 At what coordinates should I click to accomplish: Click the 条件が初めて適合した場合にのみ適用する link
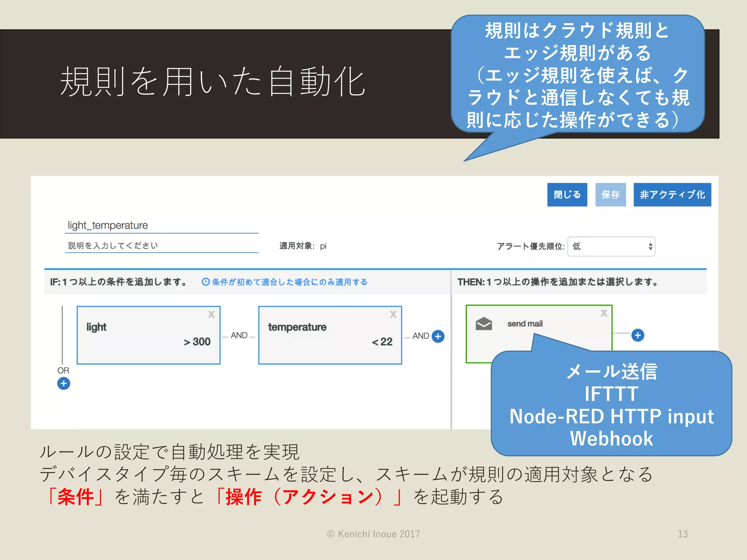coord(290,282)
